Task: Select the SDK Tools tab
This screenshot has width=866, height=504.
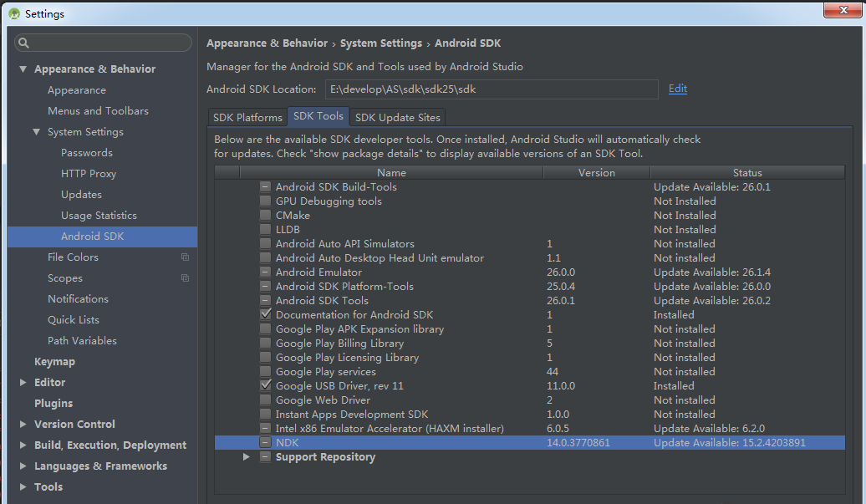Action: 318,116
